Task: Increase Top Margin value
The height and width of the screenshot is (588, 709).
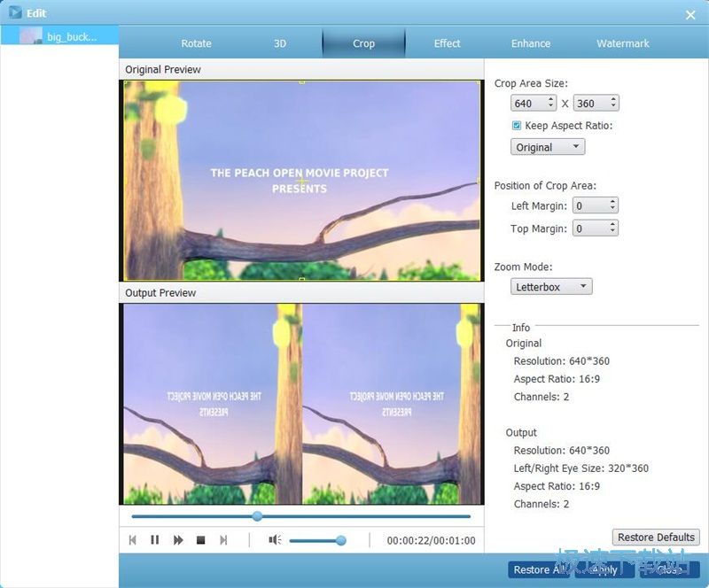Action: tap(612, 224)
